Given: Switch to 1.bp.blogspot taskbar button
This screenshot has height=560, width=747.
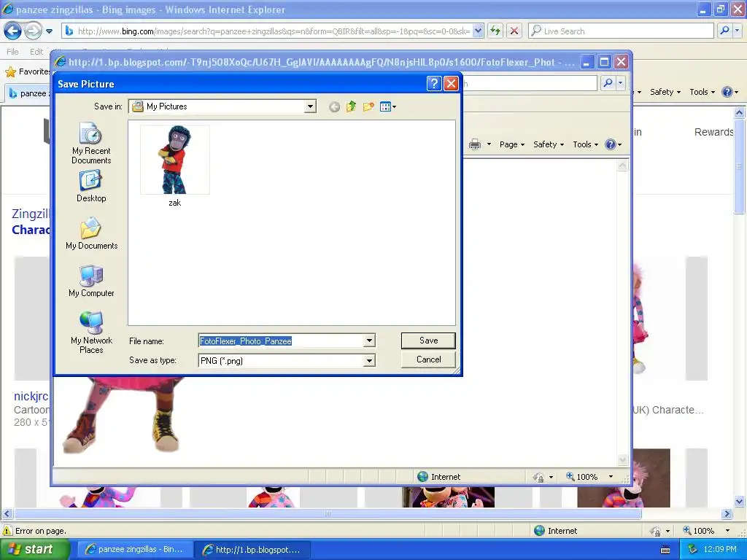Looking at the screenshot, I should pyautogui.click(x=252, y=550).
